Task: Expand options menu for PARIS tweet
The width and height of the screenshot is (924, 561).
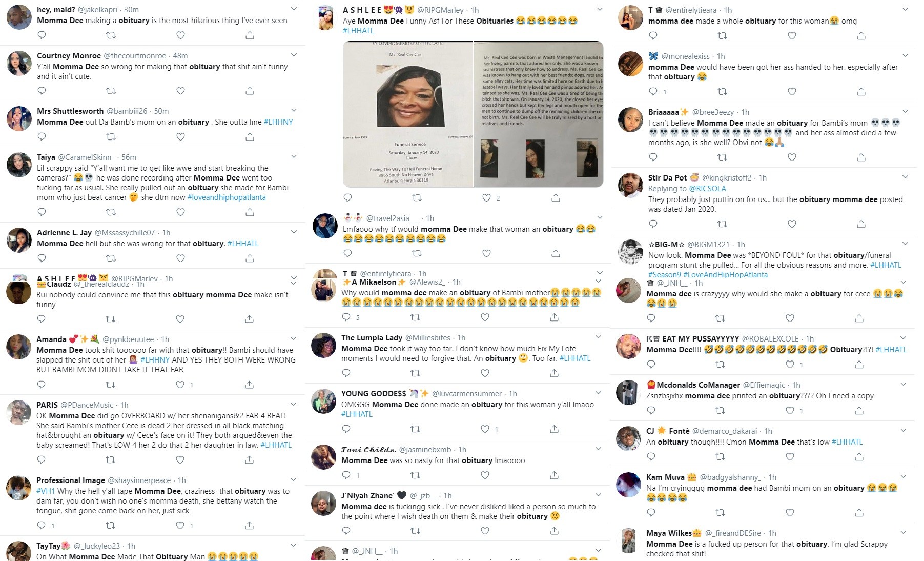Action: [x=293, y=404]
